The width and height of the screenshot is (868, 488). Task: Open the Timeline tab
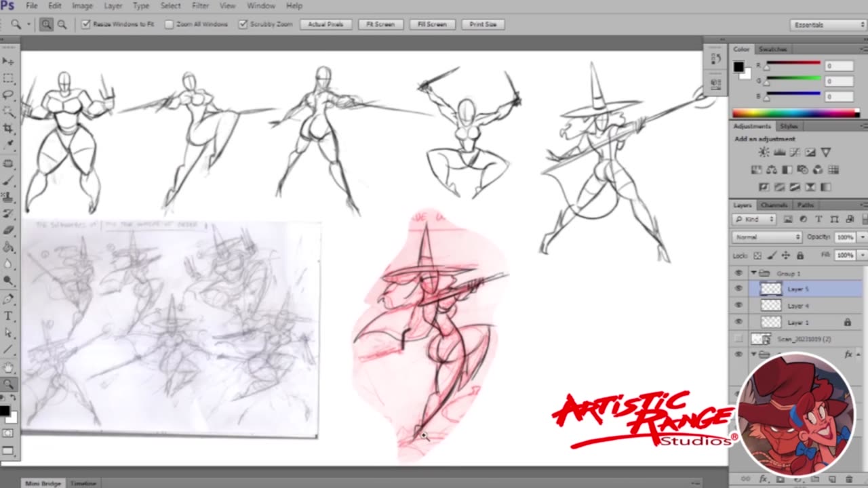tap(83, 483)
